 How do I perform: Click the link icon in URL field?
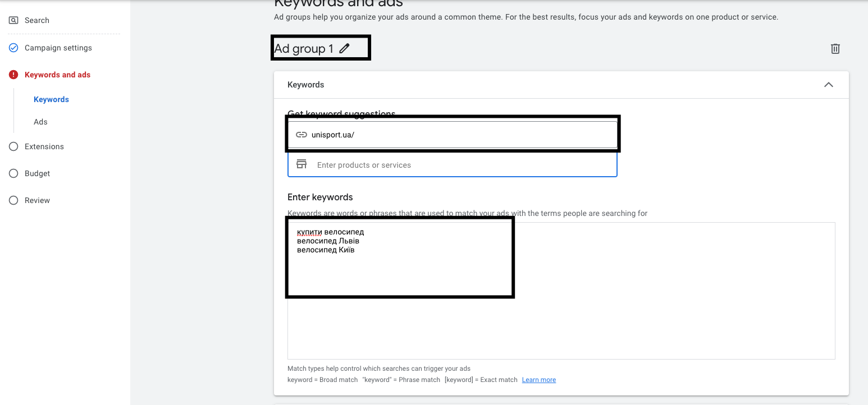coord(301,135)
